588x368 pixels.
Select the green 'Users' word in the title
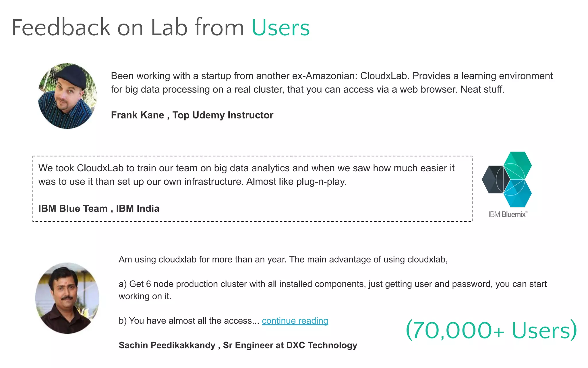click(x=281, y=28)
